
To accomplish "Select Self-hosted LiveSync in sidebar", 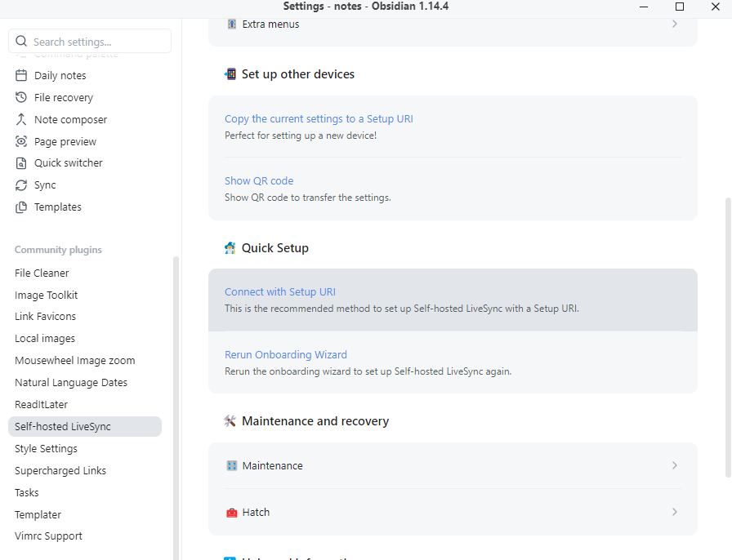I will (x=85, y=427).
